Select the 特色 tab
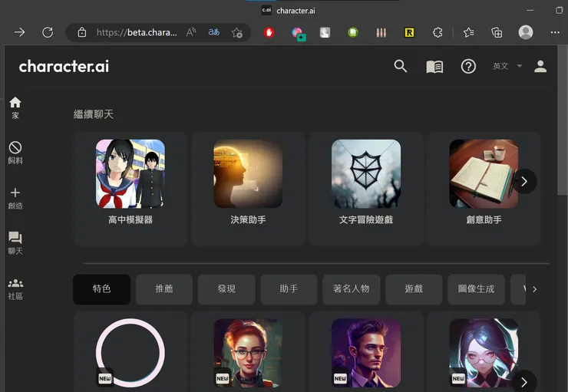This screenshot has width=568, height=392. click(101, 289)
